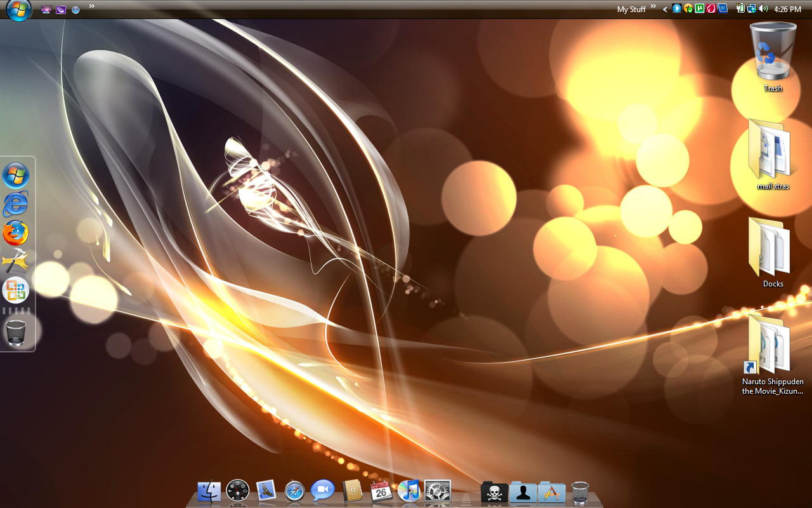The height and width of the screenshot is (508, 812).
Task: Click the red swirl tray icon
Action: point(710,9)
